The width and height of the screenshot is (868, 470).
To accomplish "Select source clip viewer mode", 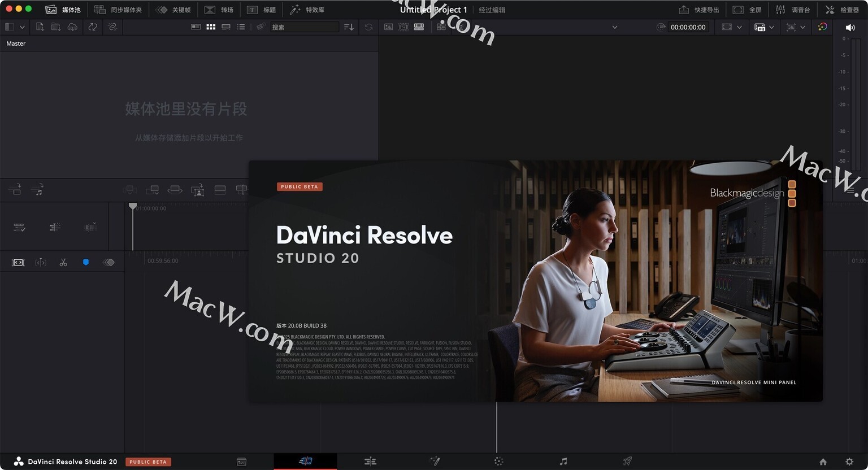I will click(x=389, y=27).
